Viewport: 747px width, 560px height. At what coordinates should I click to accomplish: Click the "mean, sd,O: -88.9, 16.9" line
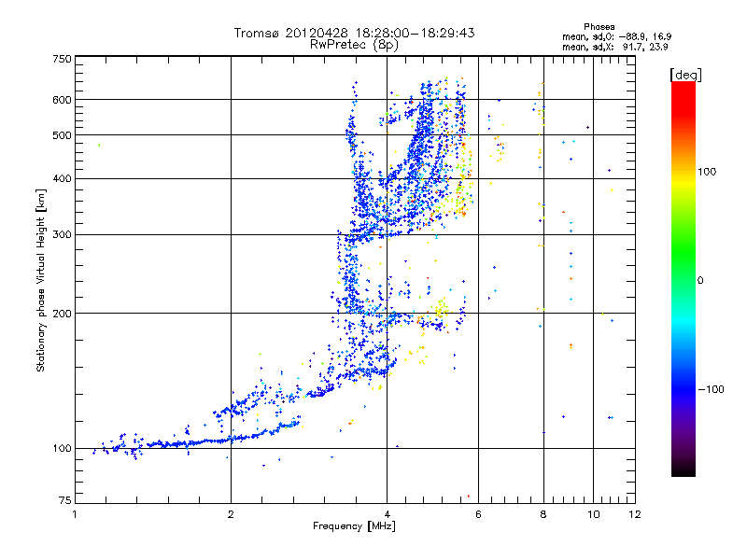tap(617, 36)
